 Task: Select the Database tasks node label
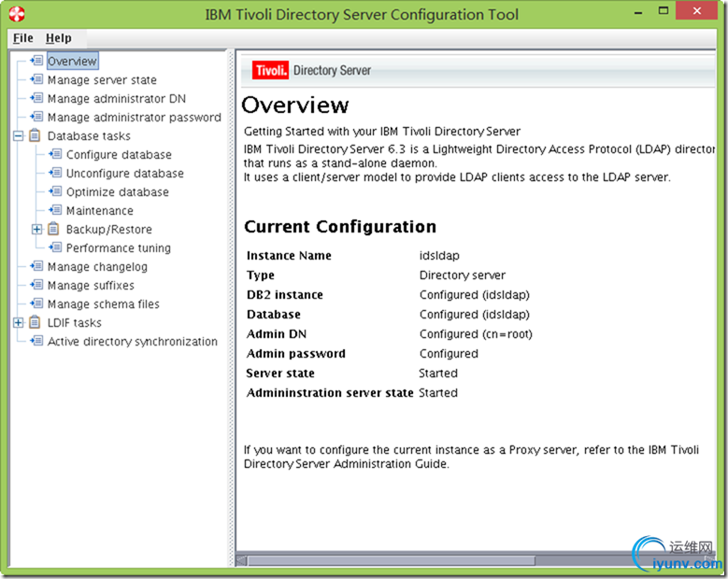point(89,136)
